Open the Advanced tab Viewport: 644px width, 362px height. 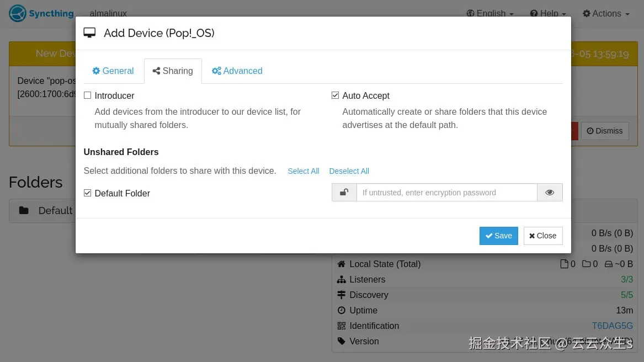[237, 71]
